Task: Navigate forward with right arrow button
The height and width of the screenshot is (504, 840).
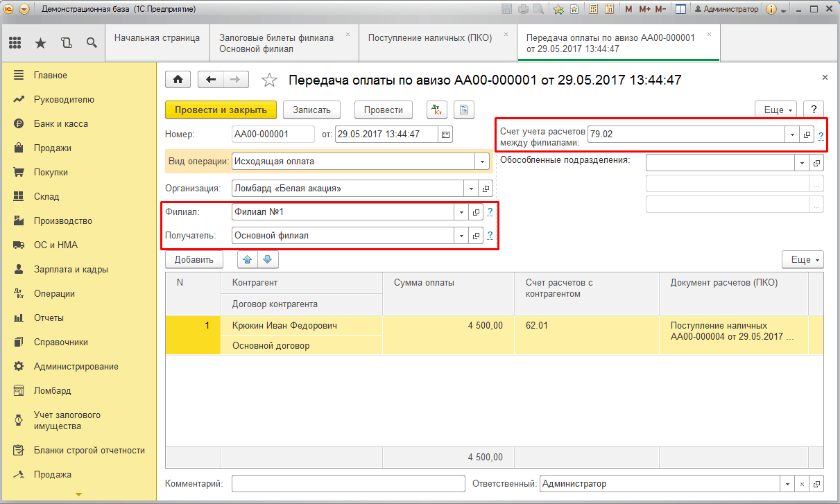Action: pyautogui.click(x=236, y=80)
